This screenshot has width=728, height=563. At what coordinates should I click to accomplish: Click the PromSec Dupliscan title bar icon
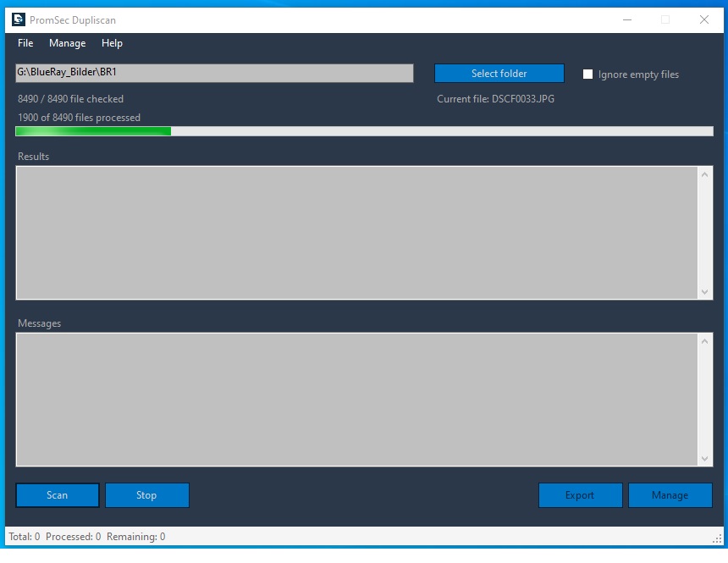[x=19, y=19]
